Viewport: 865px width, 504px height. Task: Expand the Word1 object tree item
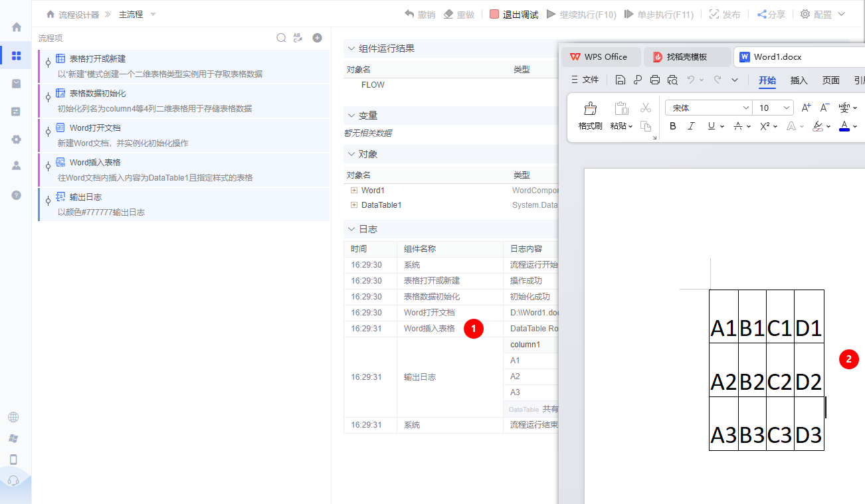coord(353,190)
